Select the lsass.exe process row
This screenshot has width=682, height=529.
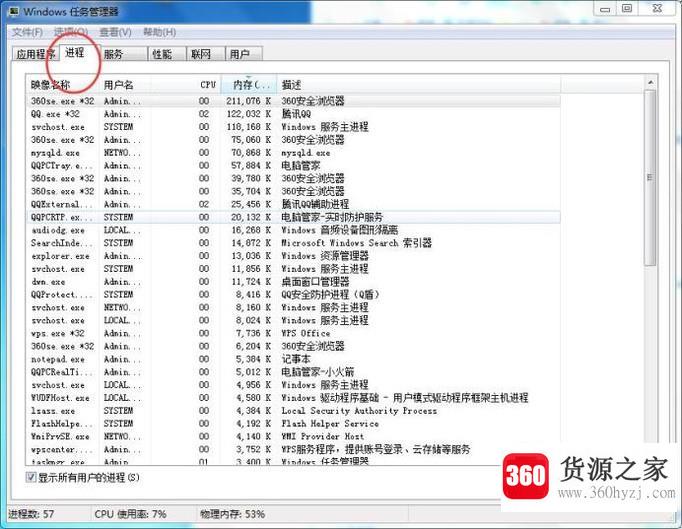[x=293, y=411]
